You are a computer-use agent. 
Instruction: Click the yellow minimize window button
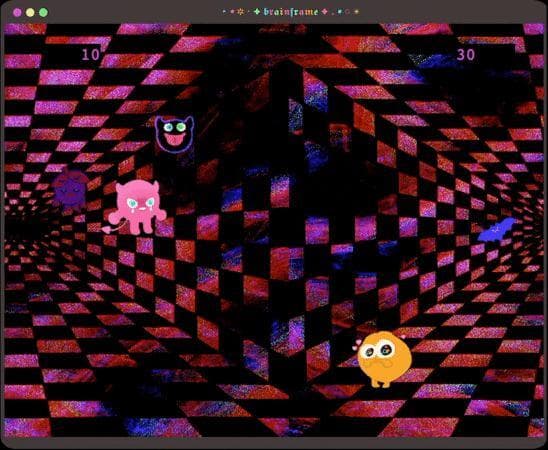click(30, 13)
